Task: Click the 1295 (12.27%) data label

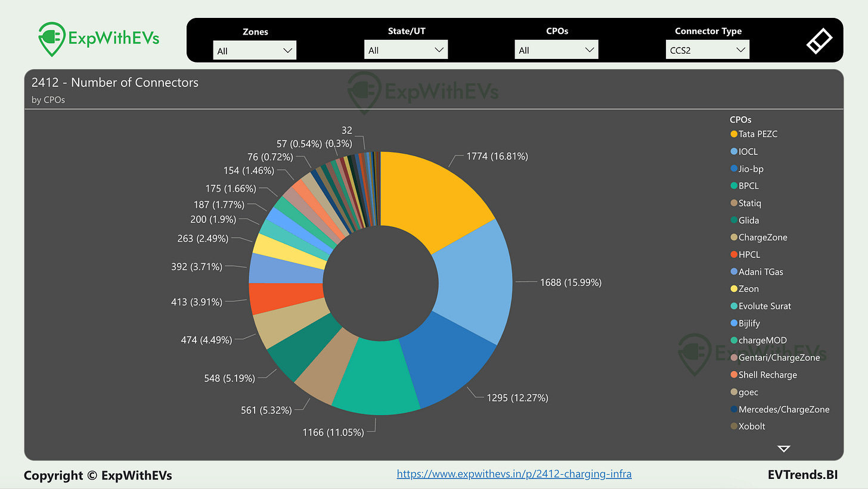Action: [517, 397]
